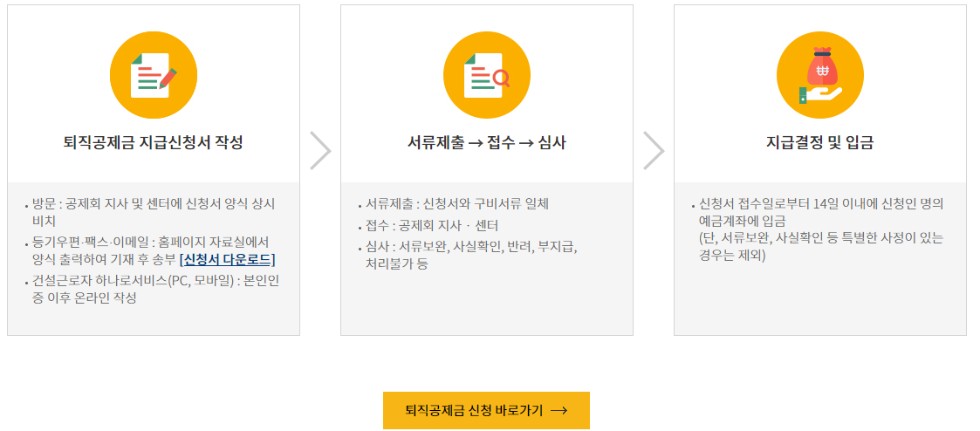This screenshot has height=431, width=980.
Task: Click the text starting with (단, 서류보완, 사실확인
Action: (x=820, y=248)
